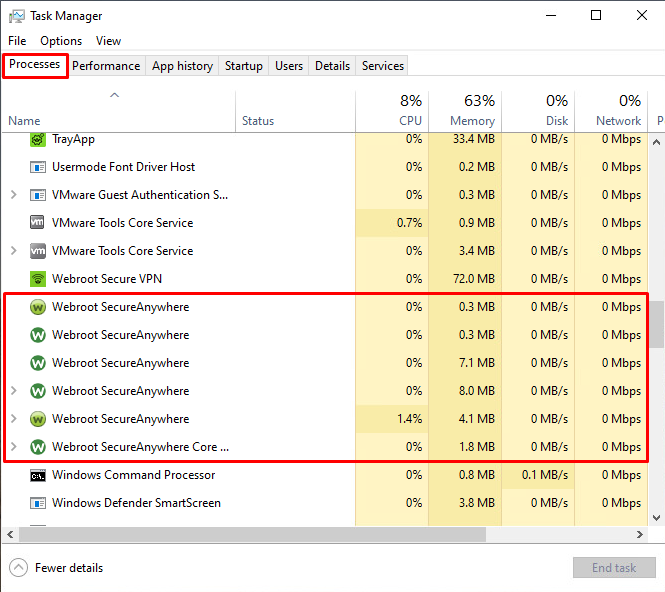The image size is (665, 592).
Task: Select the Processes tab
Action: point(35,64)
